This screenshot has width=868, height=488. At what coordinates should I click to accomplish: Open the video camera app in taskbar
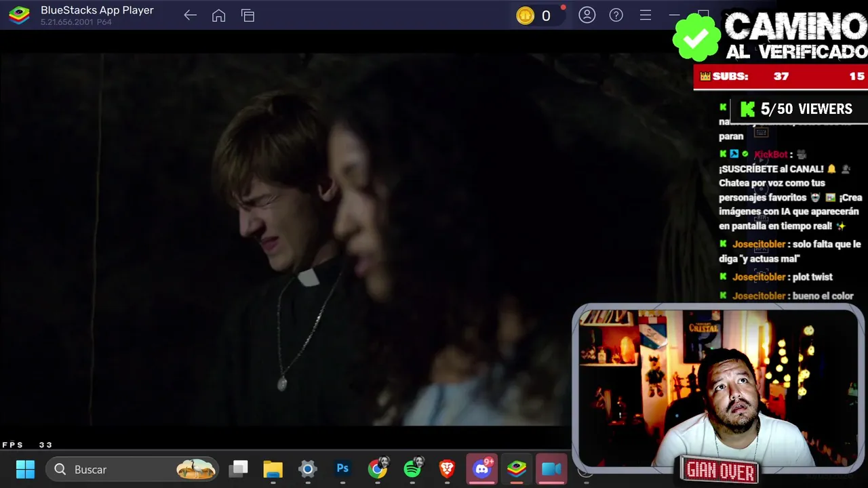click(551, 469)
